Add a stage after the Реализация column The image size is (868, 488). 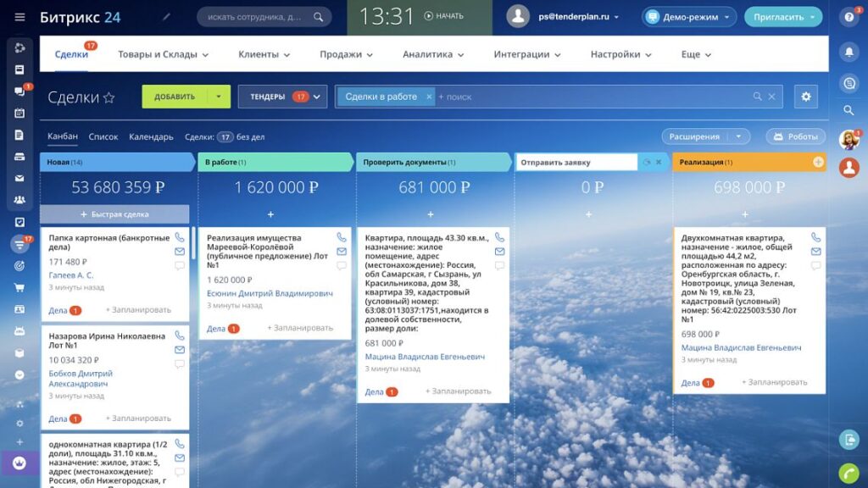point(818,162)
